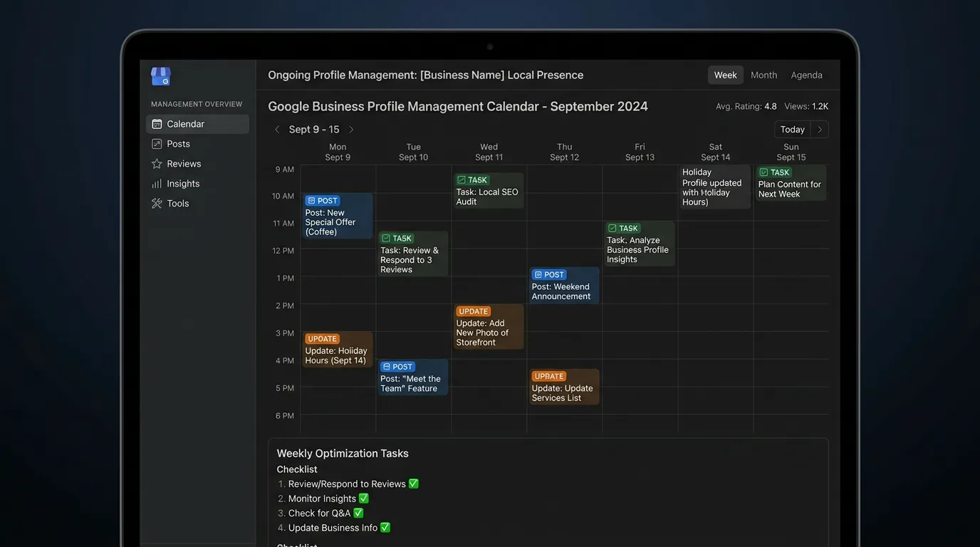Open Posts in the sidebar menu
The height and width of the screenshot is (547, 980).
point(197,144)
